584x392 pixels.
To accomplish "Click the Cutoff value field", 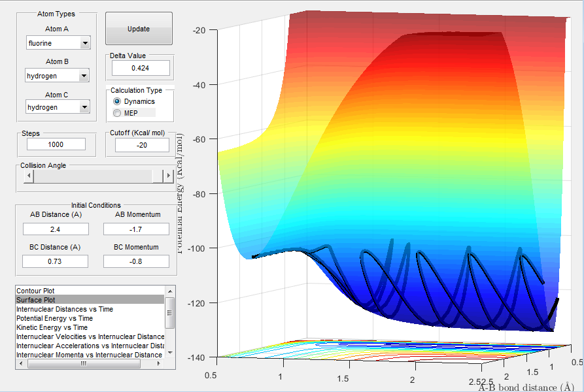I will click(x=142, y=145).
